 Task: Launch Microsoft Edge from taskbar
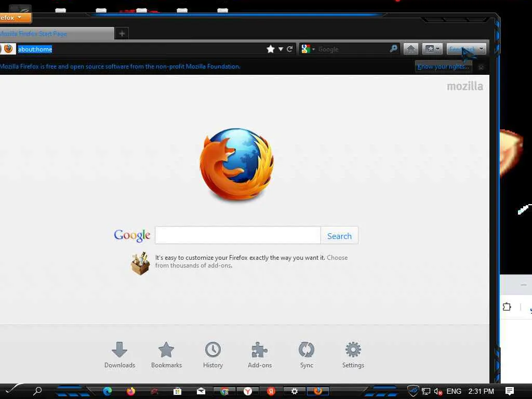pyautogui.click(x=108, y=391)
